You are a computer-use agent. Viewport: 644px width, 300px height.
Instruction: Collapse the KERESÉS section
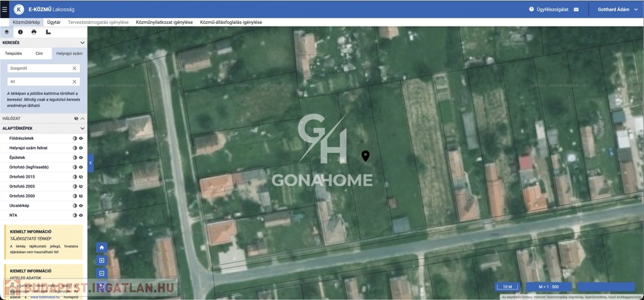point(82,43)
